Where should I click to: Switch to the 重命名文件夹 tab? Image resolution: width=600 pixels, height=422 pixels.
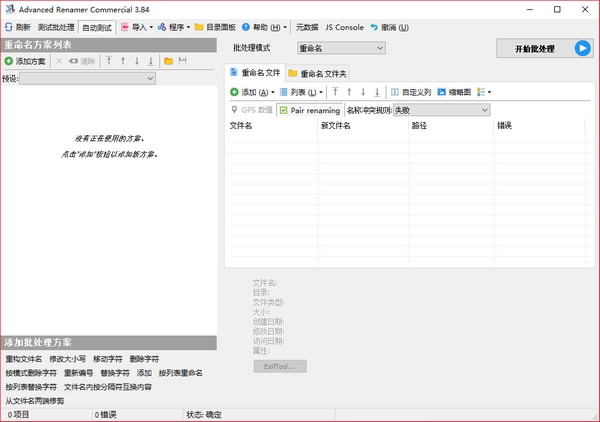click(x=318, y=73)
